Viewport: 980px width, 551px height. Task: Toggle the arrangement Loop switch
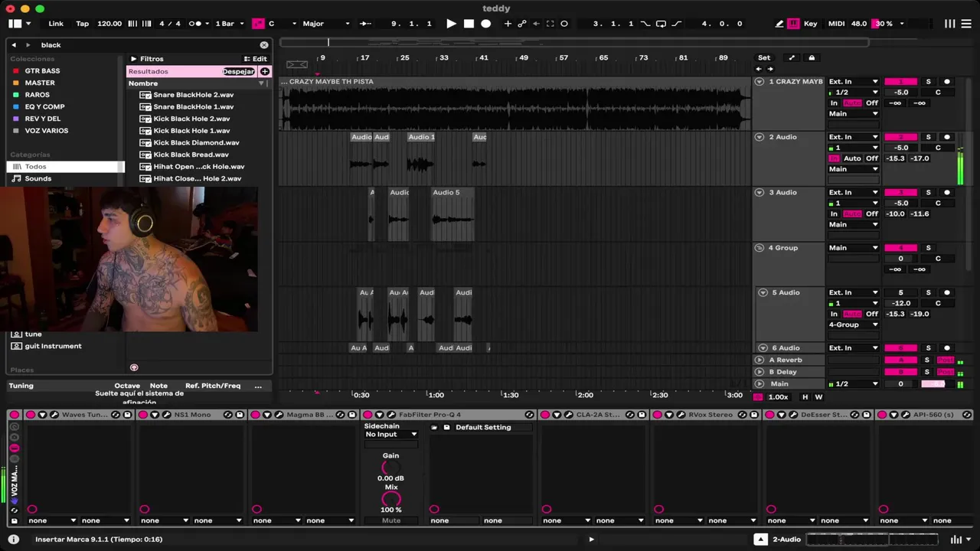[x=661, y=24]
